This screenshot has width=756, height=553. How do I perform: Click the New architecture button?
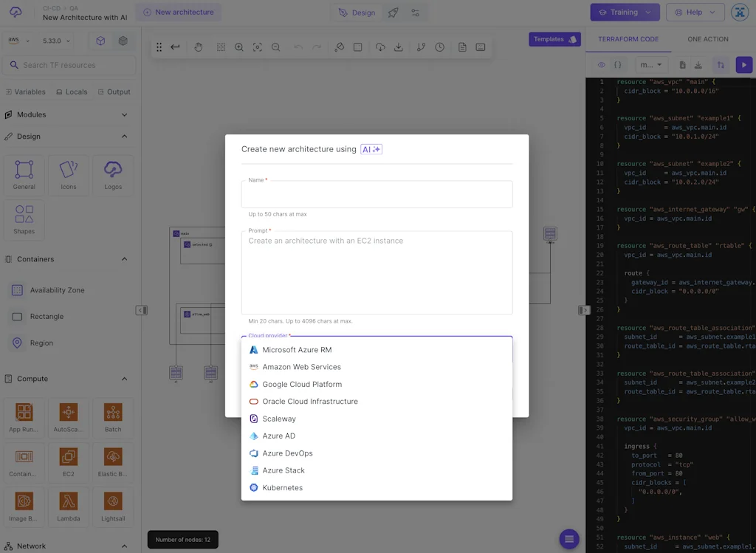pyautogui.click(x=178, y=13)
